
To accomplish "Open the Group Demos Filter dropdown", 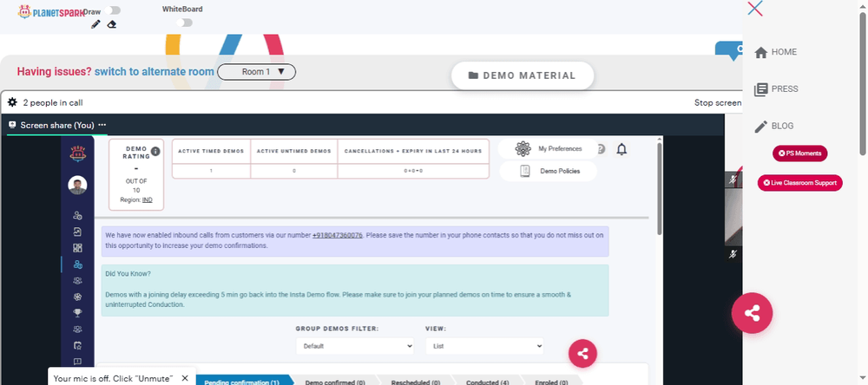I will [355, 346].
